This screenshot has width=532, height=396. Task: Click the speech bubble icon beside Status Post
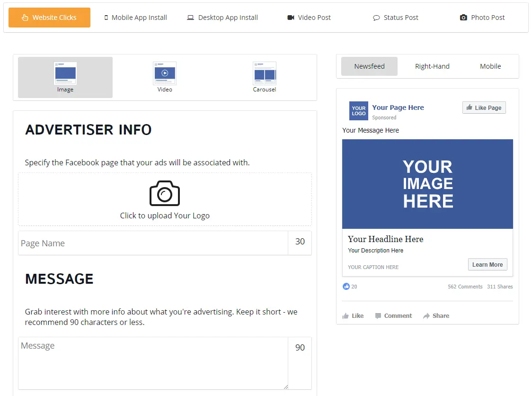click(x=376, y=17)
